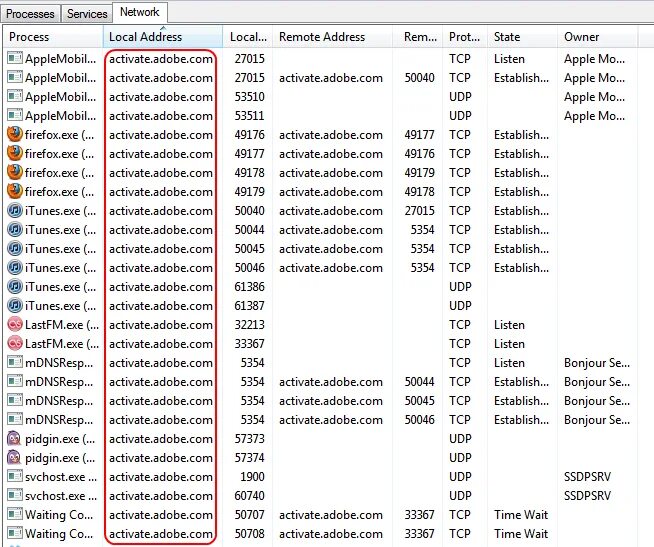Sort by Remote port column header

point(418,37)
